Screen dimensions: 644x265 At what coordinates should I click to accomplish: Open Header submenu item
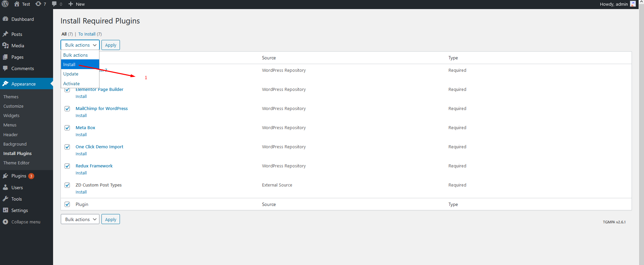point(10,135)
